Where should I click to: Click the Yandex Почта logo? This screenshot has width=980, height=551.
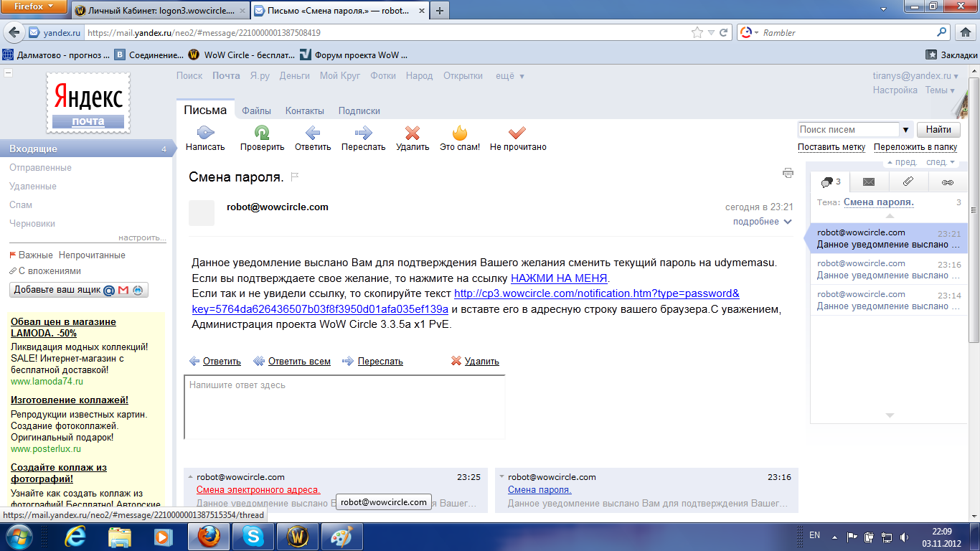tap(88, 102)
